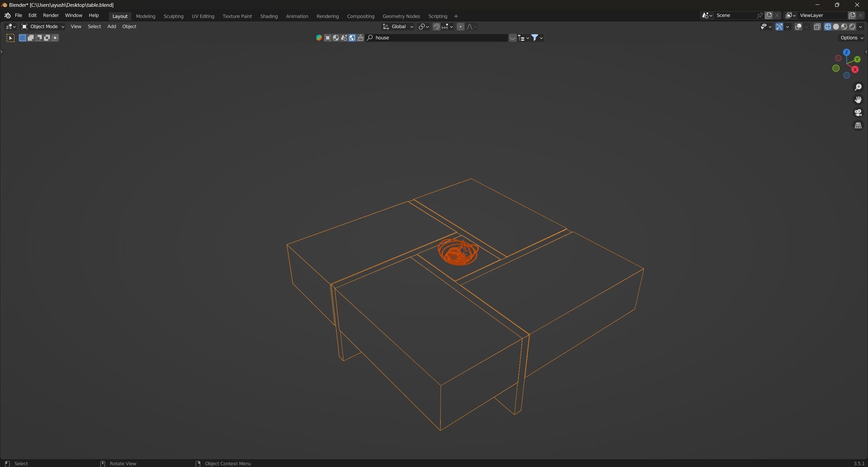The image size is (868, 467).
Task: Open the viewport Select menu
Action: click(94, 27)
